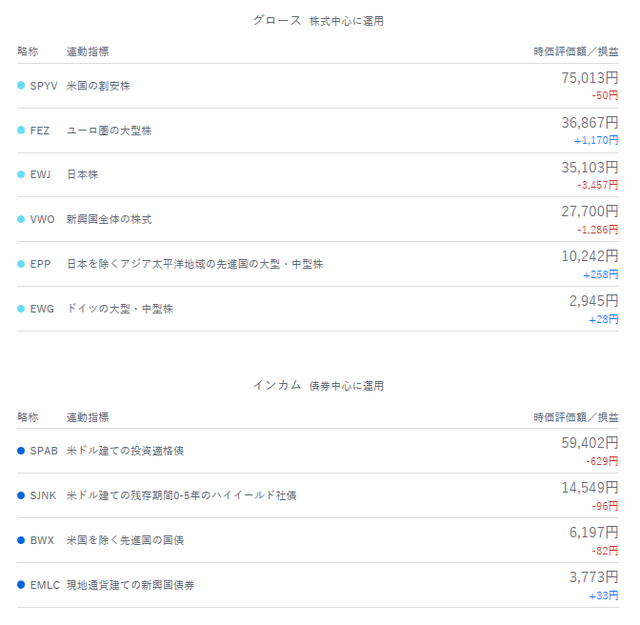Click the -3,457円 loss value
The width and height of the screenshot is (640, 625).
pyautogui.click(x=598, y=185)
